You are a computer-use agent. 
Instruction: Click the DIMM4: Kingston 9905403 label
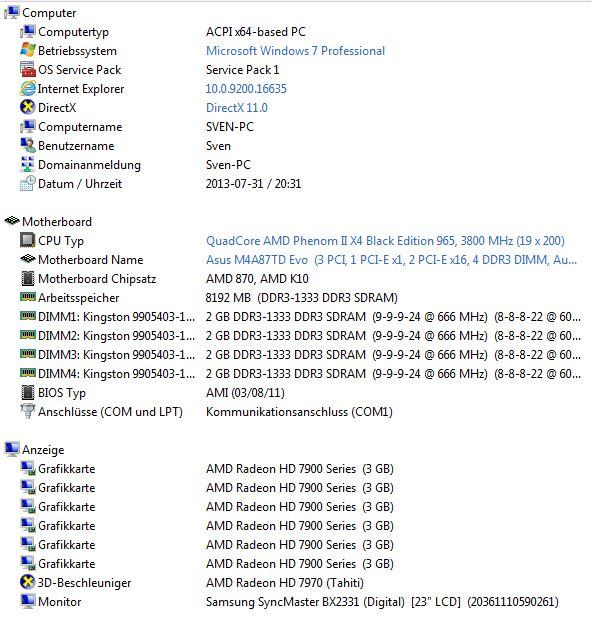[x=116, y=374]
